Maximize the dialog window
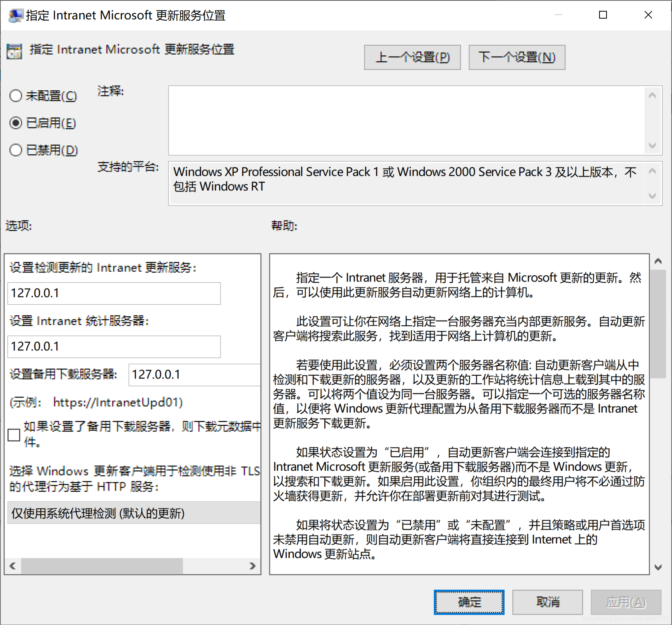 pos(603,15)
